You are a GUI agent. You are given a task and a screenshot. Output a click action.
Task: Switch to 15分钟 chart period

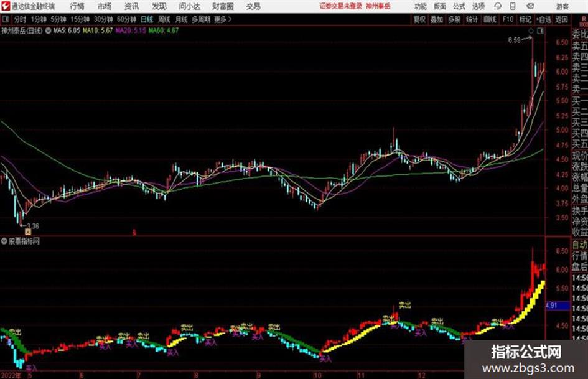[80, 19]
